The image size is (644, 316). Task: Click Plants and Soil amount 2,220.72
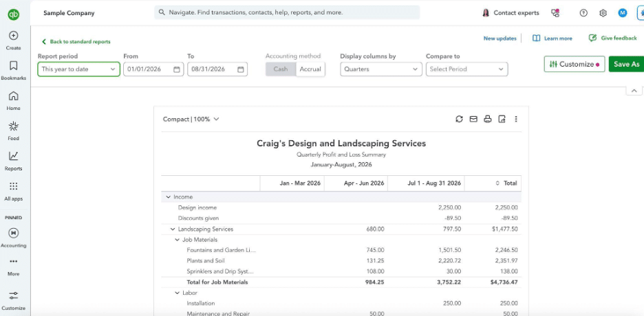pyautogui.click(x=450, y=260)
